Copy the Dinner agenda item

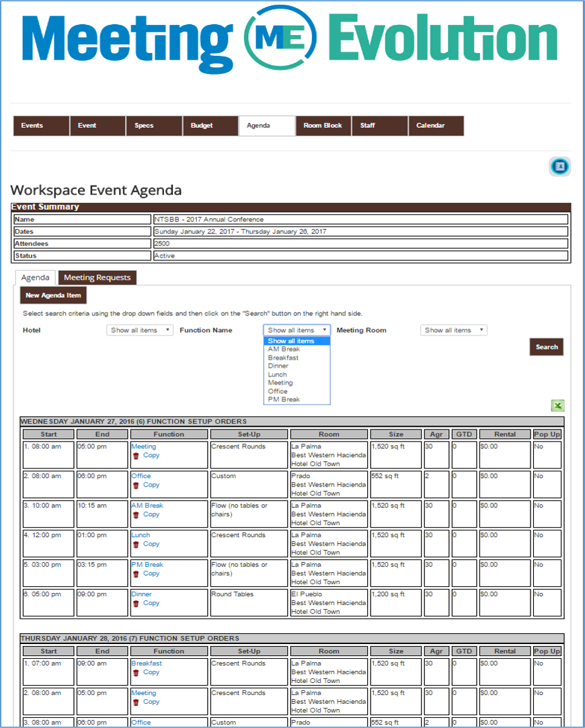tap(151, 603)
